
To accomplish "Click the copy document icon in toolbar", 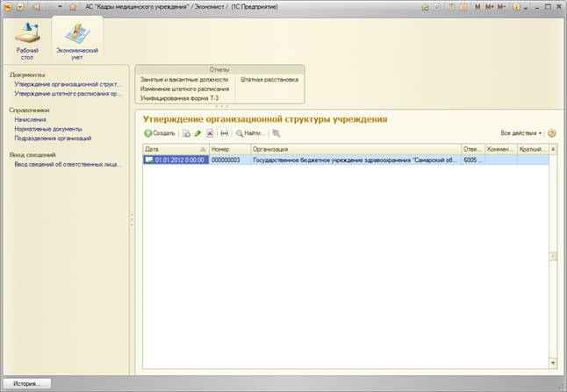I will point(186,133).
